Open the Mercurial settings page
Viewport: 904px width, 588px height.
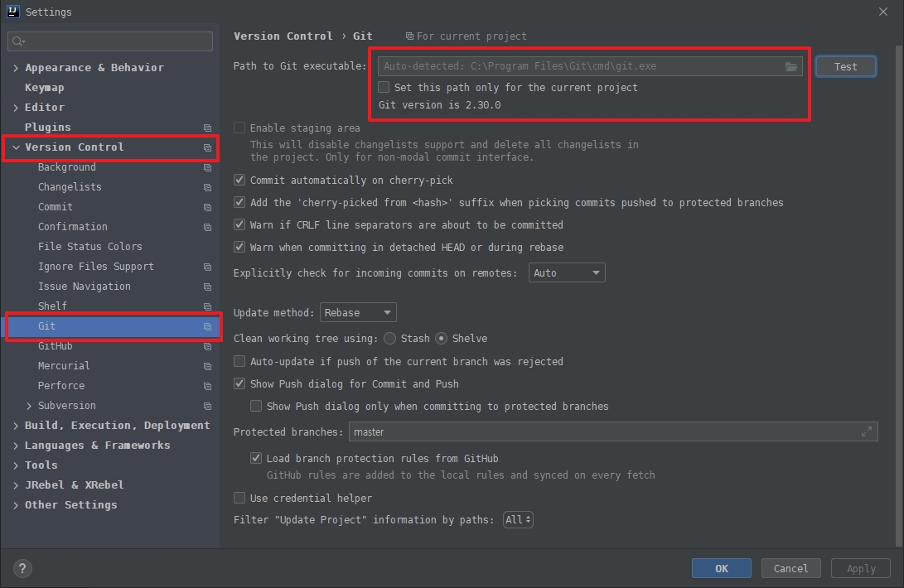click(64, 366)
